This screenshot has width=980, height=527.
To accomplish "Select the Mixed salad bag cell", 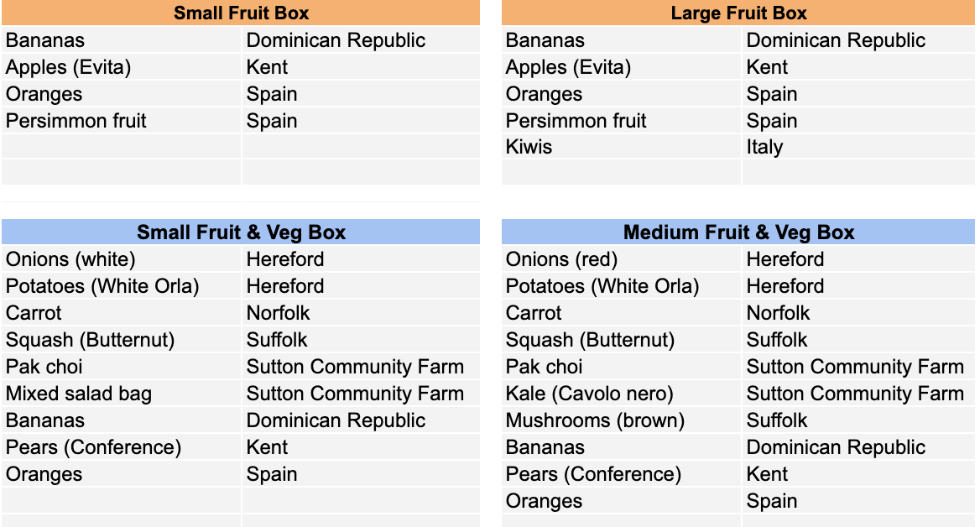I will point(122,394).
